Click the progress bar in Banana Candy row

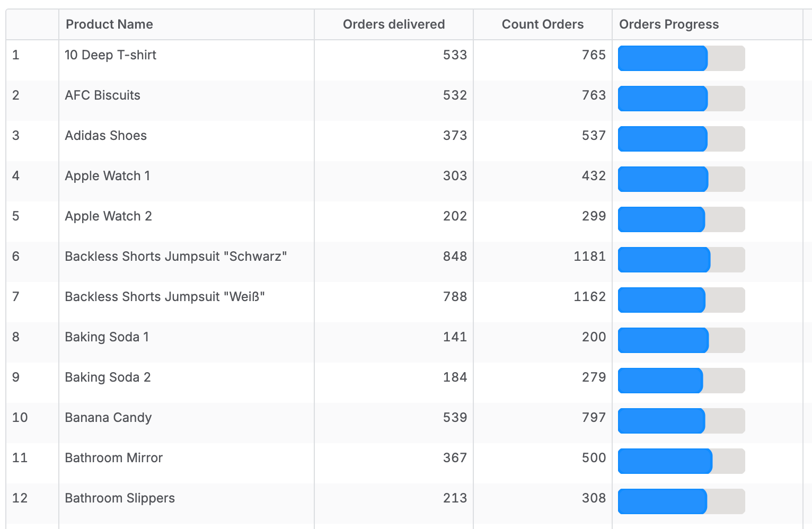[681, 421]
